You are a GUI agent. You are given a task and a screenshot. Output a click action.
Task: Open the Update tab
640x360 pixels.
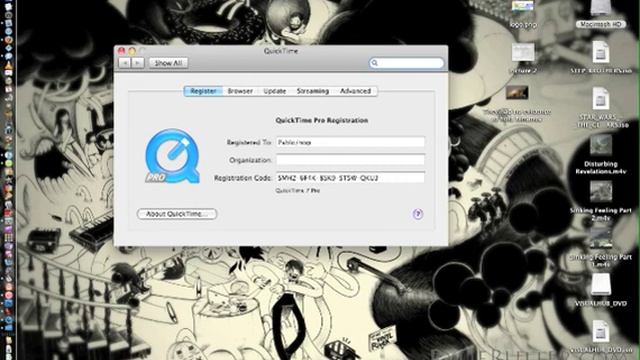274,91
